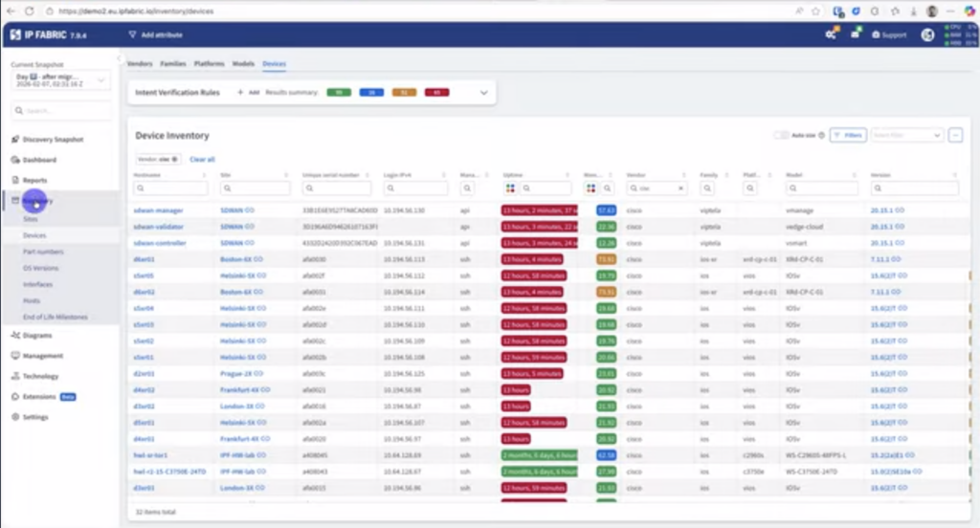Screen dimensions: 980x528
Task: Open the Current Snapshot dropdown
Action: coord(60,80)
